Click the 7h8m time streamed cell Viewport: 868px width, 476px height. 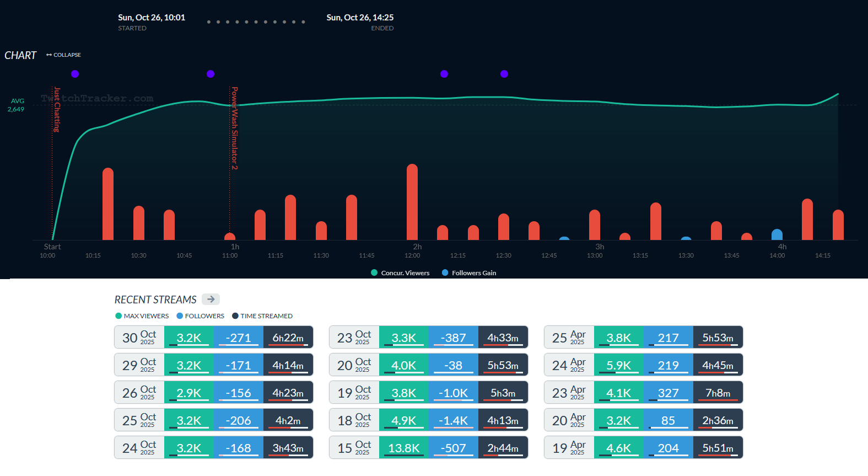pos(718,392)
